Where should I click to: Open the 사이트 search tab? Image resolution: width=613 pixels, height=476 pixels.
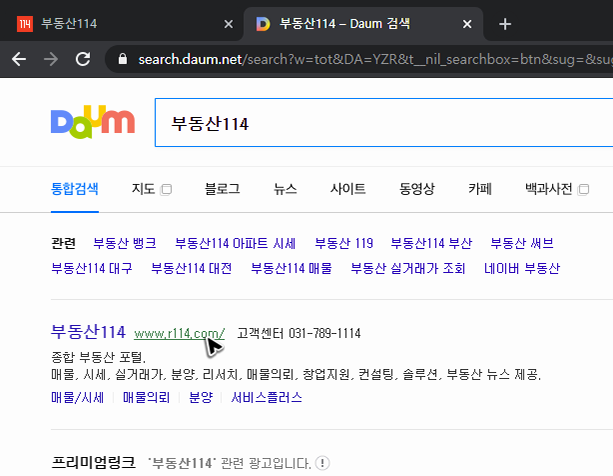(348, 189)
